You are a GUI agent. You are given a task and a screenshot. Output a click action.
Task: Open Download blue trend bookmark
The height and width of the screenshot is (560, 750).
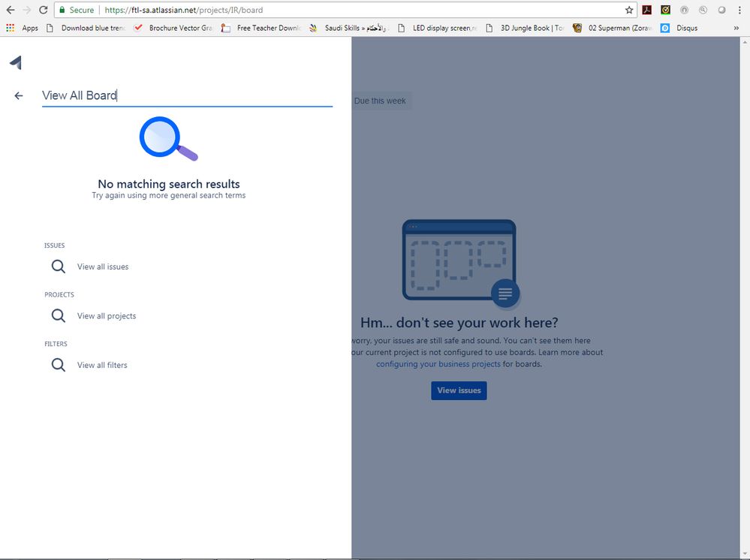[x=86, y=29]
